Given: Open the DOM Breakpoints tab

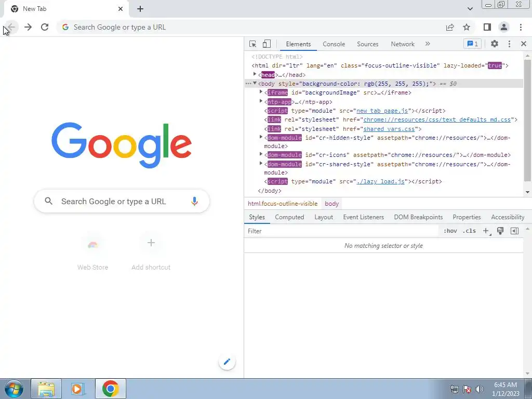Looking at the screenshot, I should (418, 217).
